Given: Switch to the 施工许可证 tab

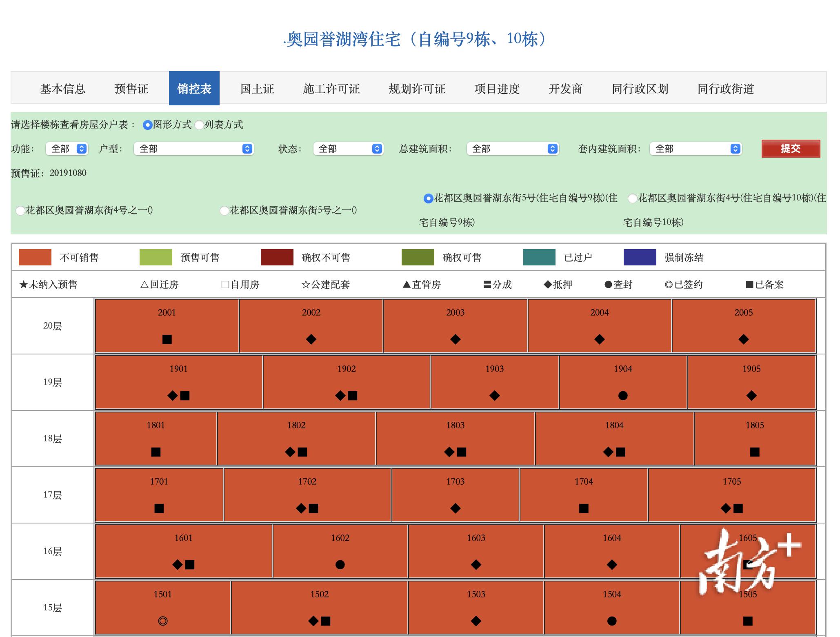Looking at the screenshot, I should 331,89.
